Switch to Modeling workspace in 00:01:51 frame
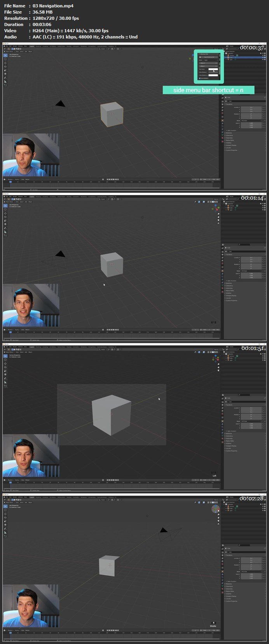 [x=38, y=347]
